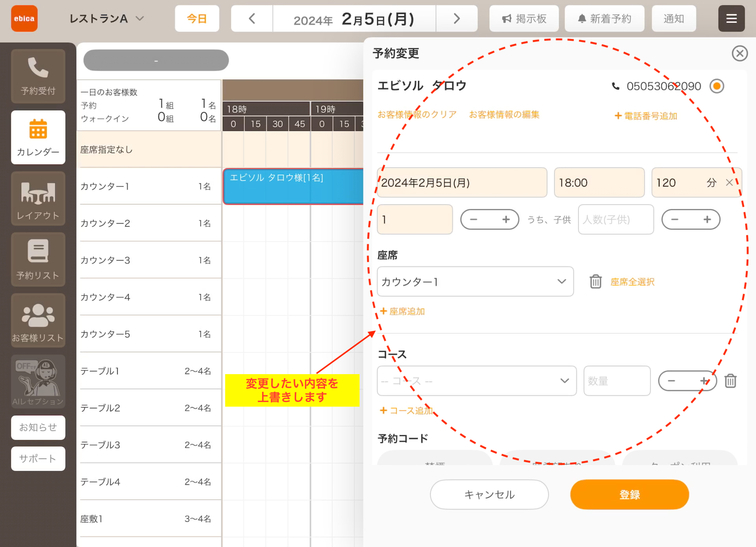Select the カレンダー calendar sidebar item
The width and height of the screenshot is (756, 547).
click(x=38, y=137)
